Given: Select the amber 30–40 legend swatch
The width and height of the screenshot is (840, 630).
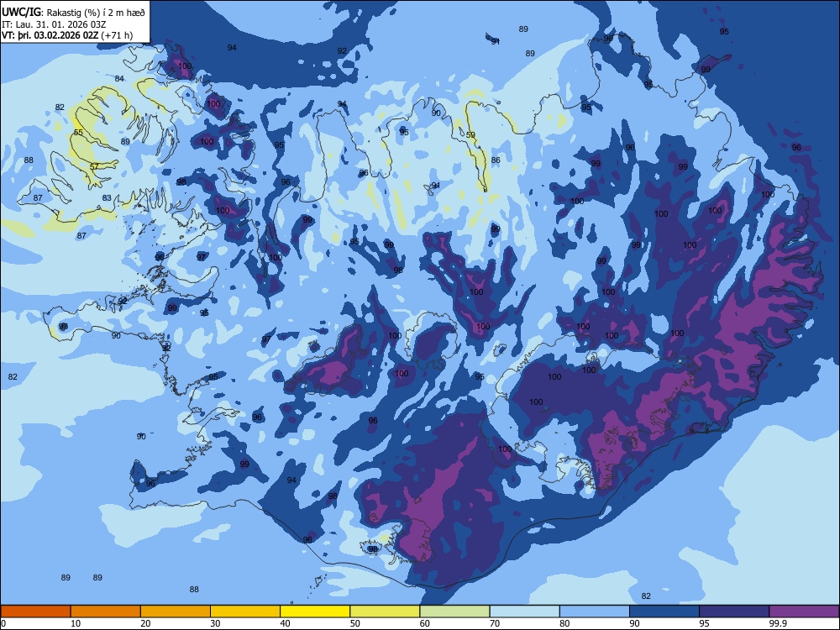Looking at the screenshot, I should 245,612.
